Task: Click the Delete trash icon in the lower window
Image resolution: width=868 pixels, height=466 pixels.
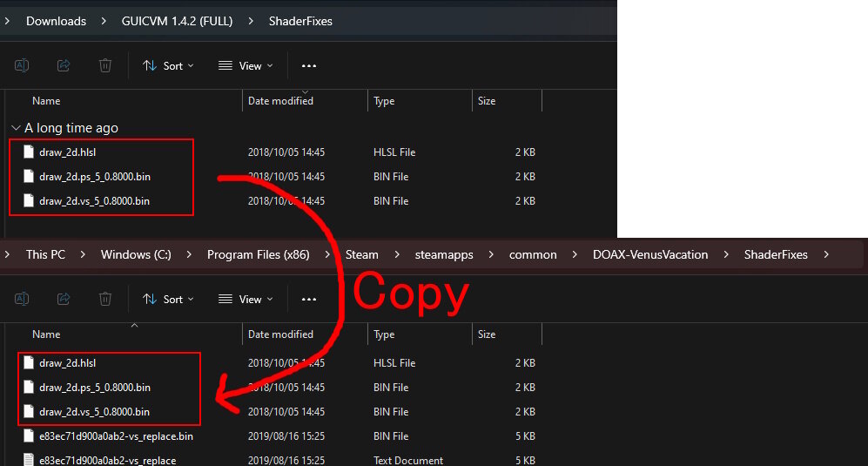Action: [x=105, y=299]
